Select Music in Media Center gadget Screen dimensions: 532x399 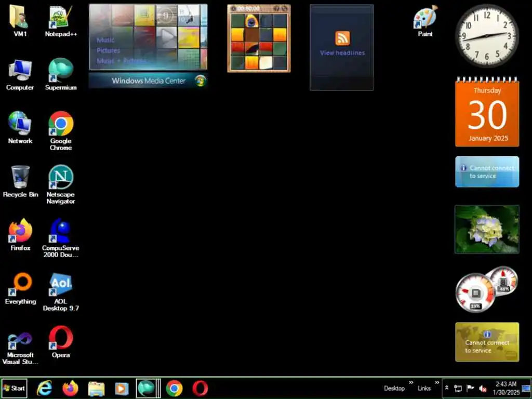(105, 40)
